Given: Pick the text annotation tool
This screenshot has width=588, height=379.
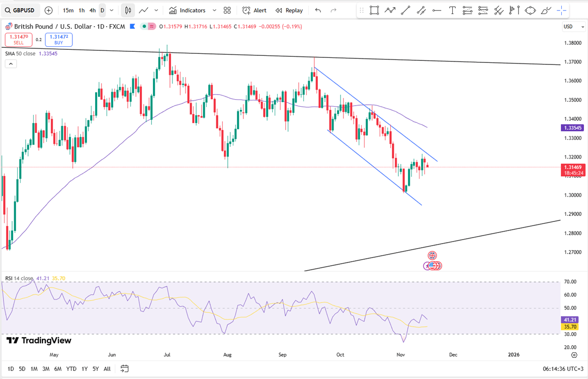Looking at the screenshot, I should 452,10.
